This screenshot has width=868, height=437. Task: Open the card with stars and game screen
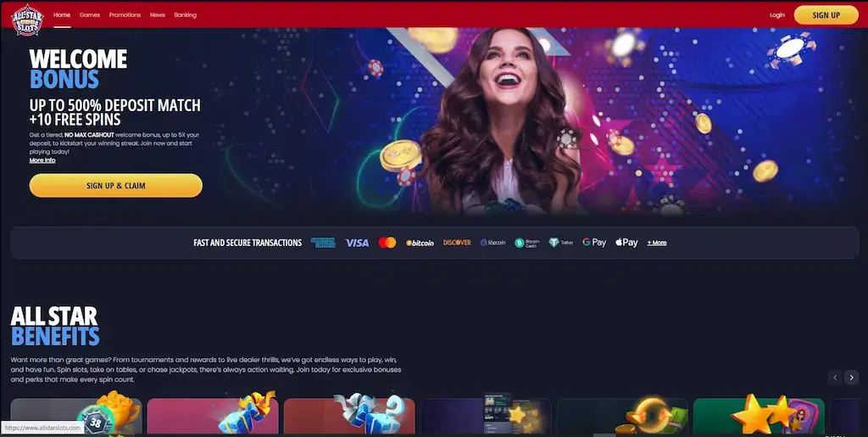[486, 416]
